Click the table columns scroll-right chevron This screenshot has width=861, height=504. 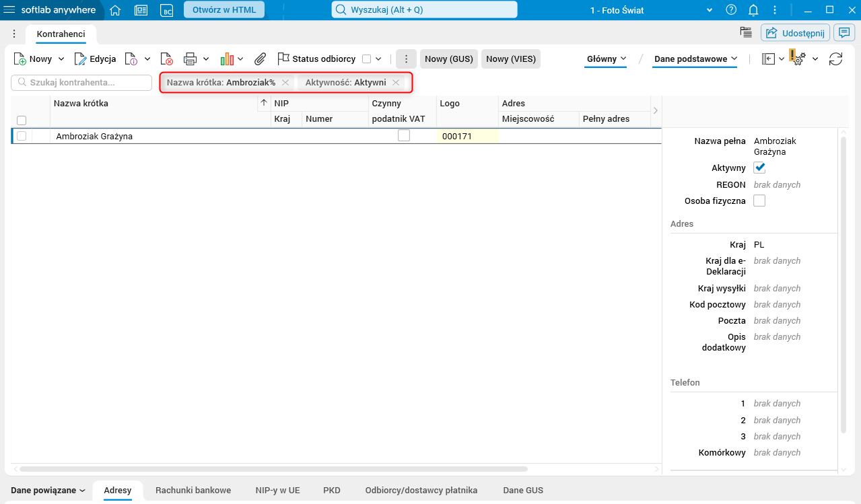click(656, 110)
